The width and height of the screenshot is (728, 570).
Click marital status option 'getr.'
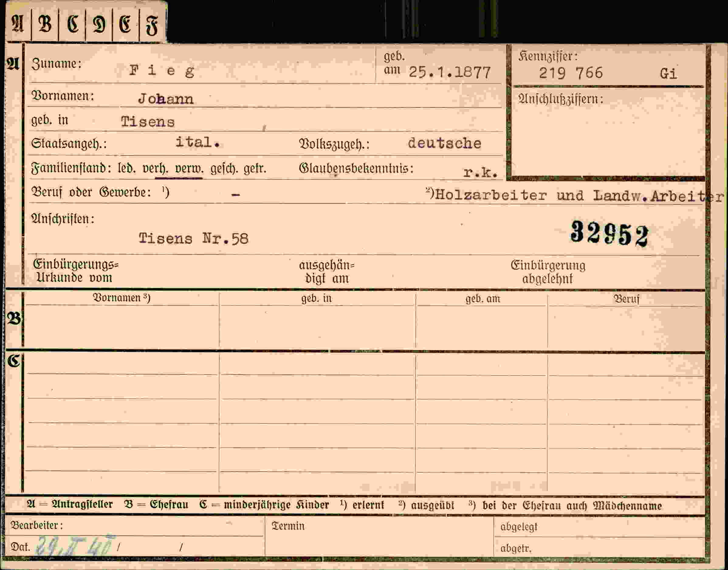coord(255,169)
